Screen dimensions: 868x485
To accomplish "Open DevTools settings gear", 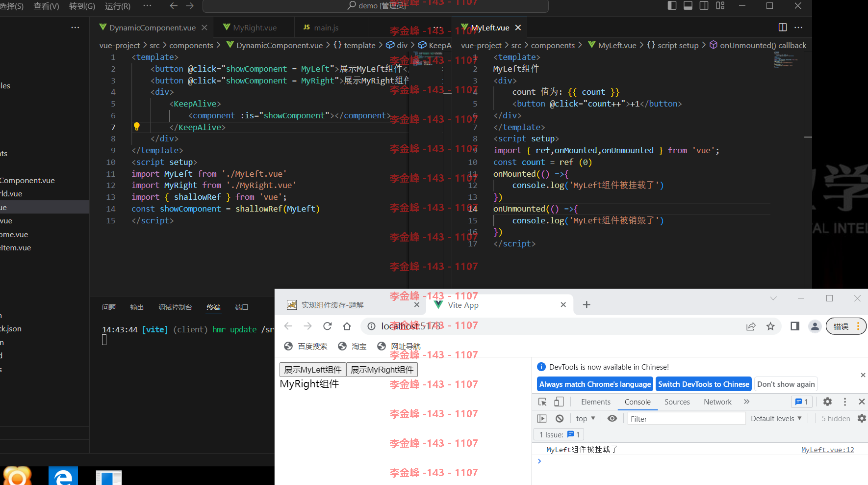I will pyautogui.click(x=827, y=402).
